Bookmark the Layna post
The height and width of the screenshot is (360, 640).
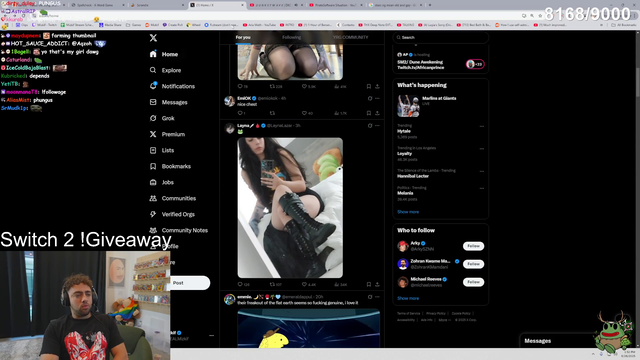click(369, 284)
